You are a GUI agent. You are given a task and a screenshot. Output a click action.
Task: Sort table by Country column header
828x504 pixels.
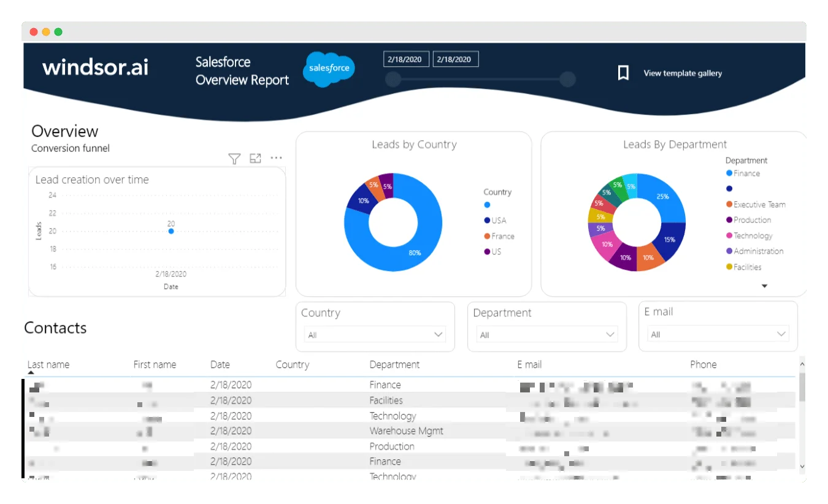pyautogui.click(x=293, y=364)
